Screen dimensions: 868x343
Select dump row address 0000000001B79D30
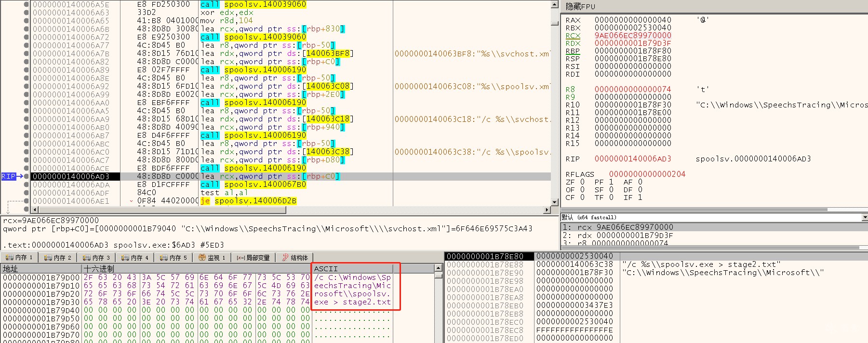pyautogui.click(x=41, y=302)
